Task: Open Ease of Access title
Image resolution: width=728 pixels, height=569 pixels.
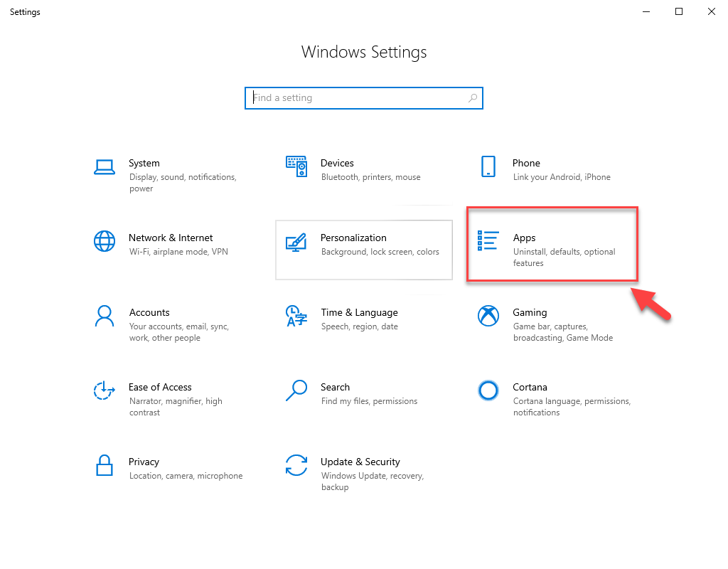Action: click(160, 387)
